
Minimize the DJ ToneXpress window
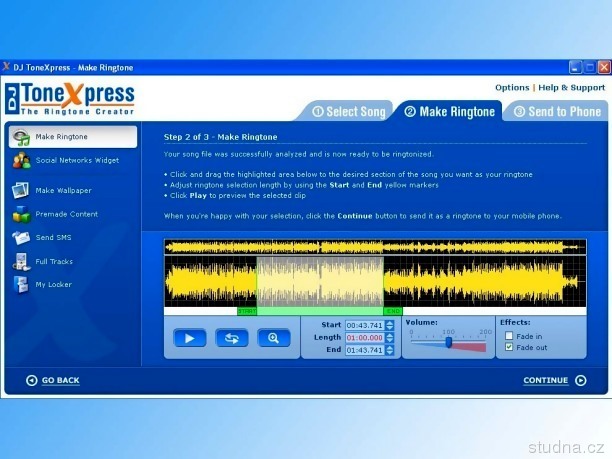coord(575,68)
